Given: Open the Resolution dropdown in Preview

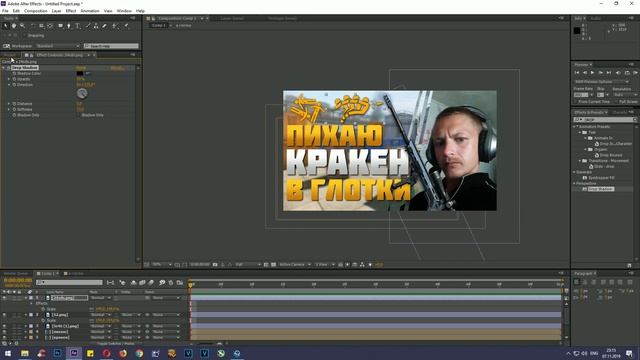Looking at the screenshot, I should point(627,95).
